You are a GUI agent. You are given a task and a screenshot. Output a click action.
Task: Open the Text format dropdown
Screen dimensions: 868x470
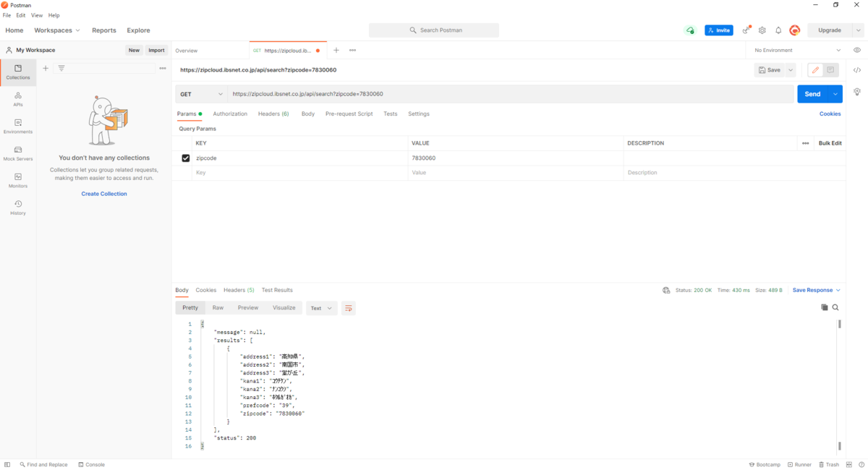click(321, 308)
